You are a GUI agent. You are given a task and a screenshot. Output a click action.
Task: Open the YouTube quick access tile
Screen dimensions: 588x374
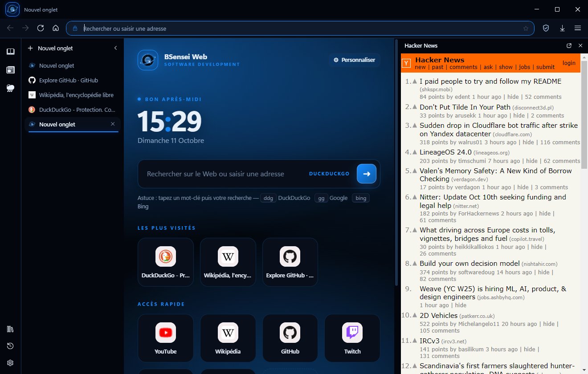(x=166, y=338)
